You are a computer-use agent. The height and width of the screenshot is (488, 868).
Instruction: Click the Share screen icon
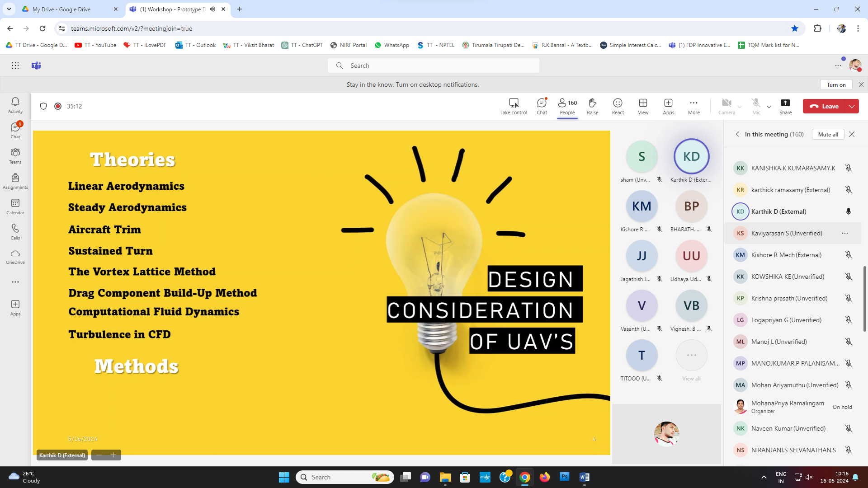[x=785, y=106]
